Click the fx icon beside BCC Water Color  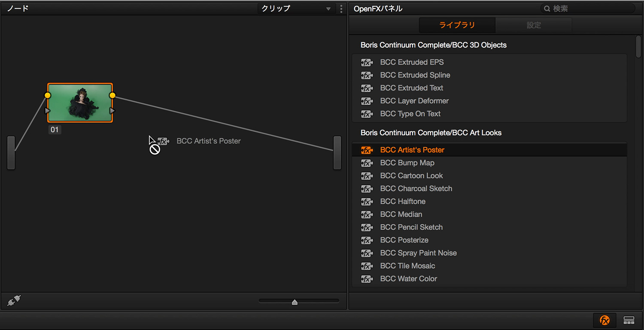point(367,279)
